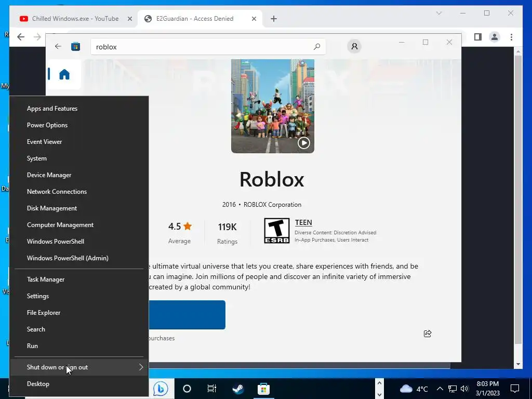Open Bing chat icon on taskbar
Image resolution: width=532 pixels, height=399 pixels.
tap(161, 389)
